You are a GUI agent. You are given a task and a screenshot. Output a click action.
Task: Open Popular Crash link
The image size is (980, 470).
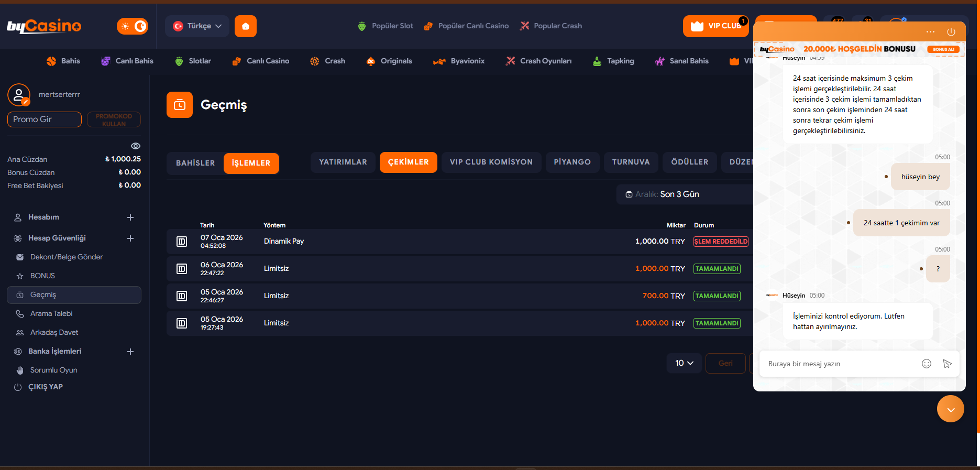[x=550, y=26]
